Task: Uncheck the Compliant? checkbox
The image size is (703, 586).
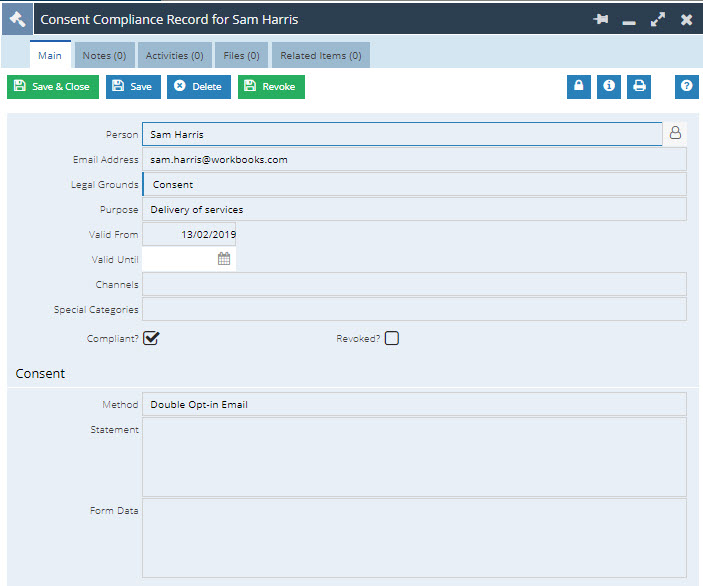Action: click(x=151, y=338)
